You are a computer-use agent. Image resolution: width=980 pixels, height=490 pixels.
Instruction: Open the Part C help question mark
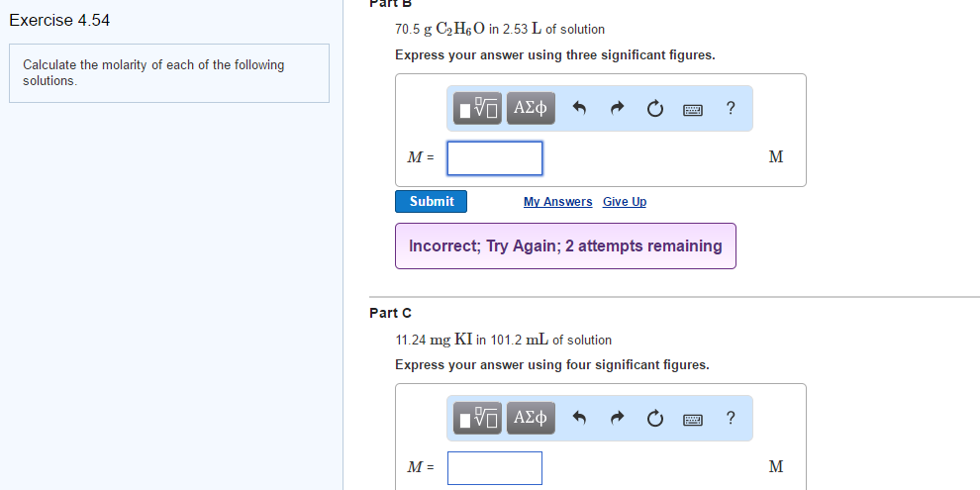730,418
